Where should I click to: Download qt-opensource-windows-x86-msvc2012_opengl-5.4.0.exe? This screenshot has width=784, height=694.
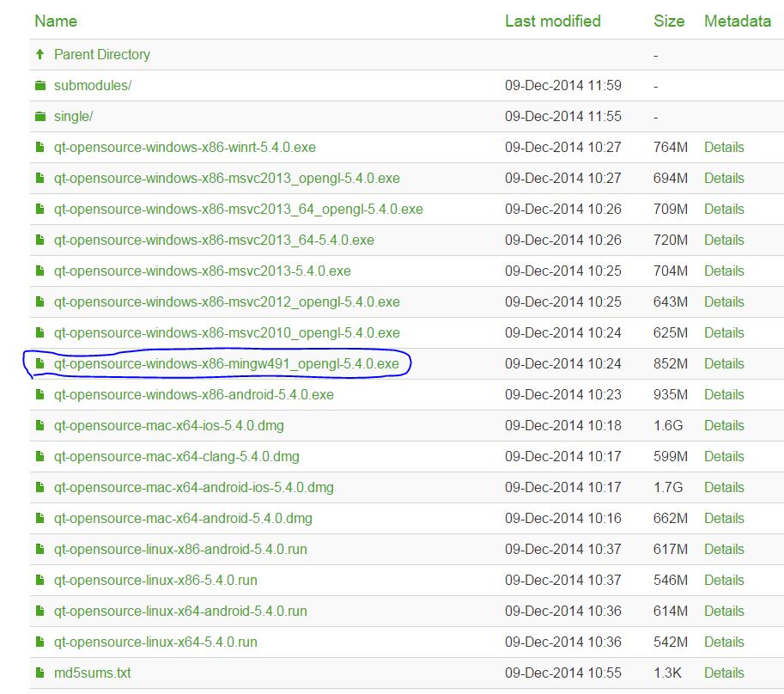pos(227,302)
